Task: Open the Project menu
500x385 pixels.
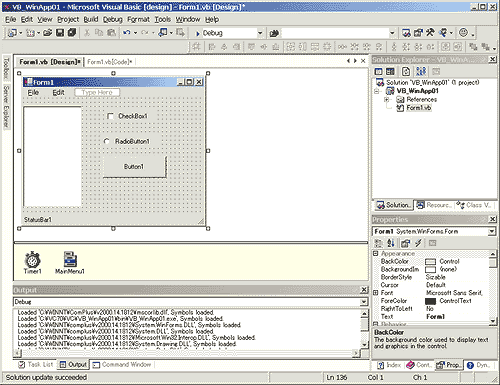Action: tap(68, 20)
